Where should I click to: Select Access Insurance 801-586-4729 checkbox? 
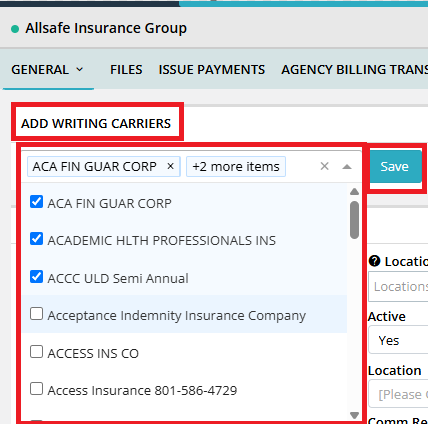tap(36, 389)
